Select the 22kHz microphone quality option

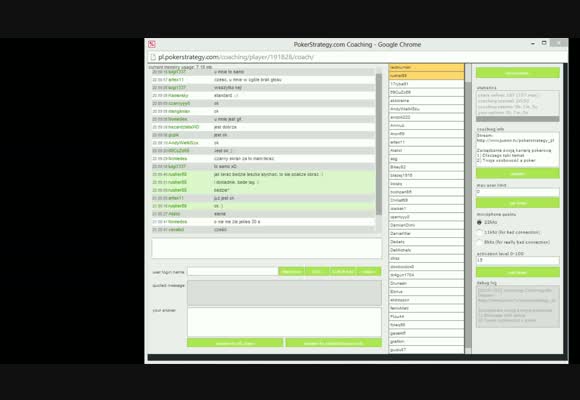(x=479, y=222)
